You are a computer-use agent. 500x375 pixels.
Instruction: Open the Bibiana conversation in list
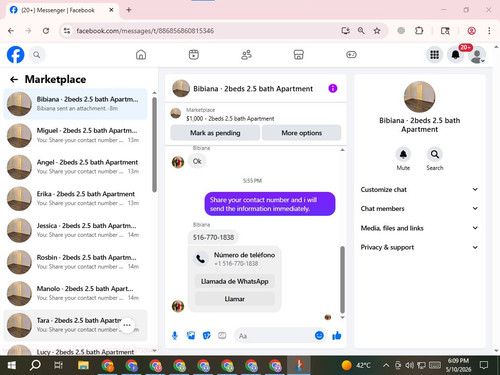[x=75, y=104]
